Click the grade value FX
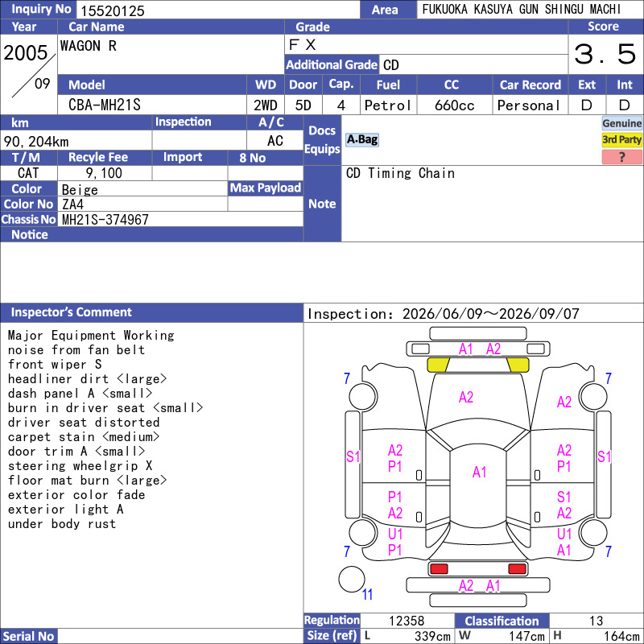 [x=303, y=45]
